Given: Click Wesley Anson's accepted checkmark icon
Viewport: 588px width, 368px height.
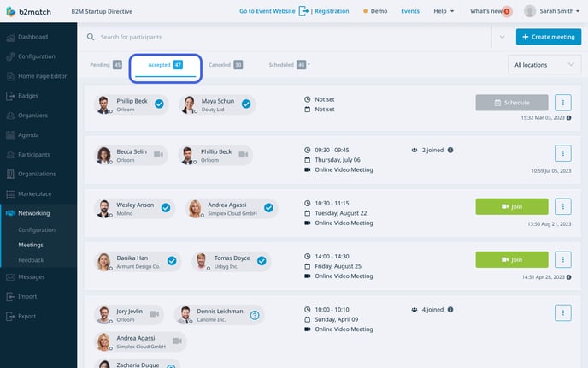Looking at the screenshot, I should coord(166,208).
